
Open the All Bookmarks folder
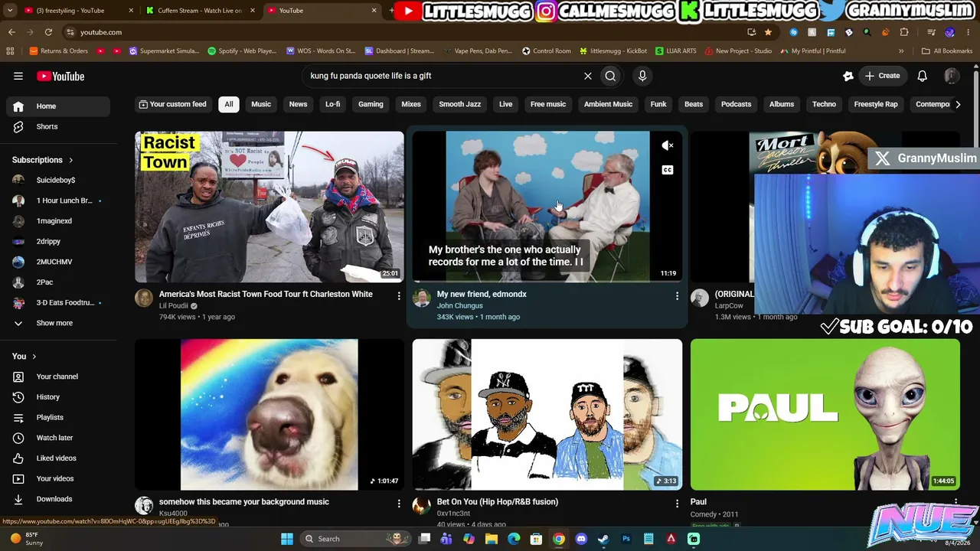pyautogui.click(x=947, y=51)
